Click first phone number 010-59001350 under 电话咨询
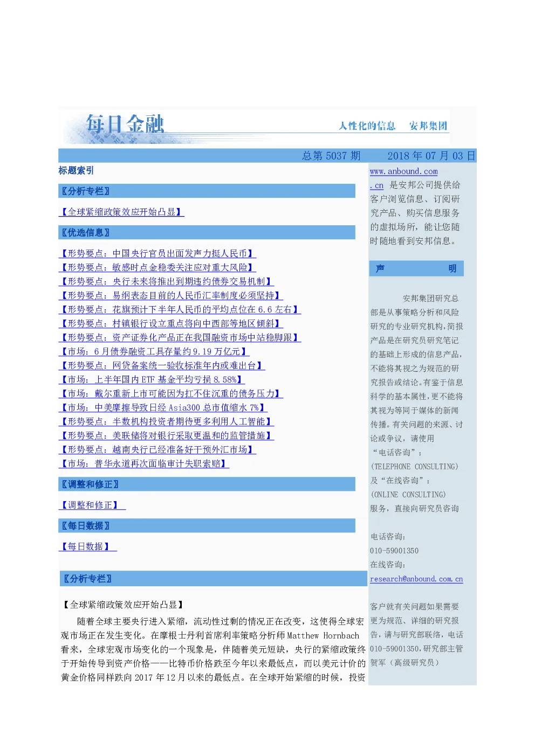The height and width of the screenshot is (756, 535). (394, 551)
